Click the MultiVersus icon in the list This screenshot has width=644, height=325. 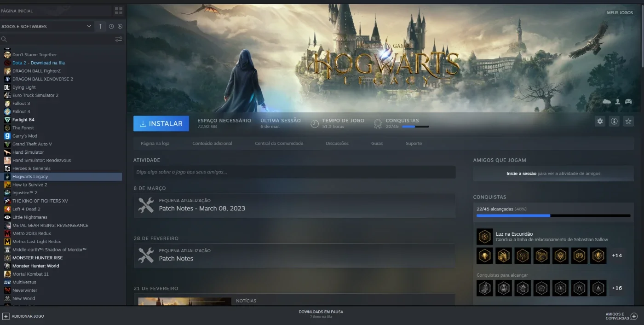tap(7, 282)
